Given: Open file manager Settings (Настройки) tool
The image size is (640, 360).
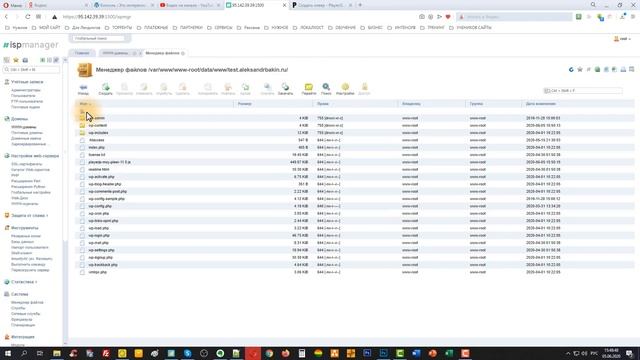Looking at the screenshot, I should [x=345, y=89].
